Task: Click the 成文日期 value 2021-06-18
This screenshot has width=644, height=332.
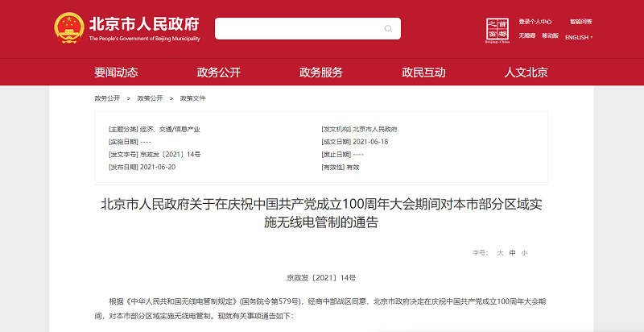Action: pos(370,142)
